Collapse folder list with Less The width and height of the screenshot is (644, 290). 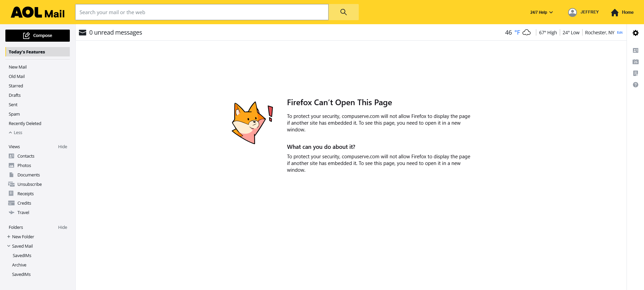pyautogui.click(x=15, y=133)
